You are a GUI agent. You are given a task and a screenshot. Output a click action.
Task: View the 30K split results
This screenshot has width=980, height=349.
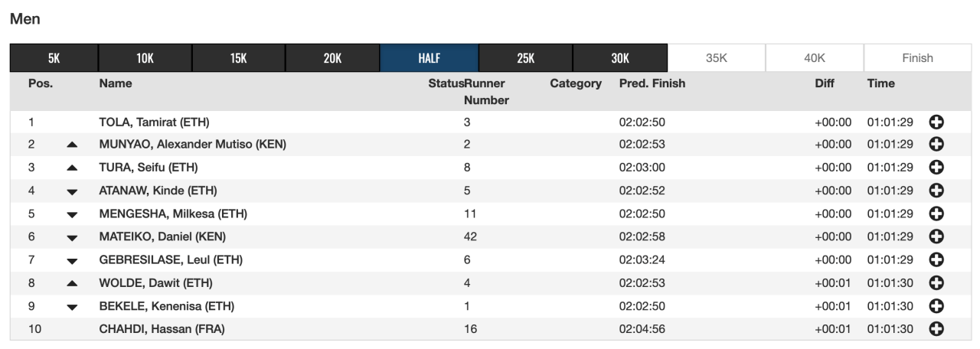coord(620,58)
